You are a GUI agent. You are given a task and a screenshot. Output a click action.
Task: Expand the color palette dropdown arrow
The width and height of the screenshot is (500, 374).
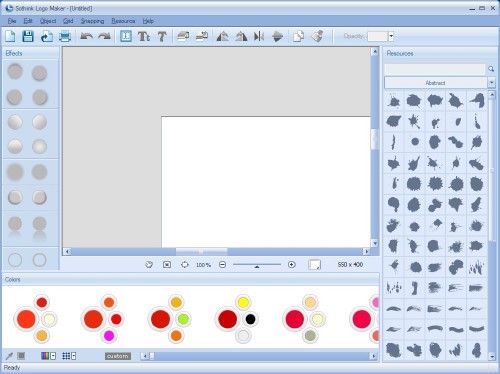[53, 356]
